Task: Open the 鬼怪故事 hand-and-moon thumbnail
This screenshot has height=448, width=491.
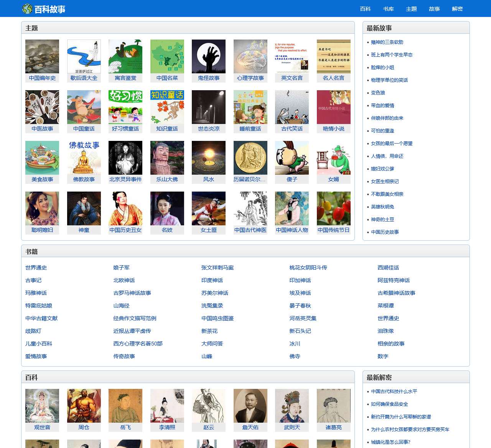Action: click(209, 56)
